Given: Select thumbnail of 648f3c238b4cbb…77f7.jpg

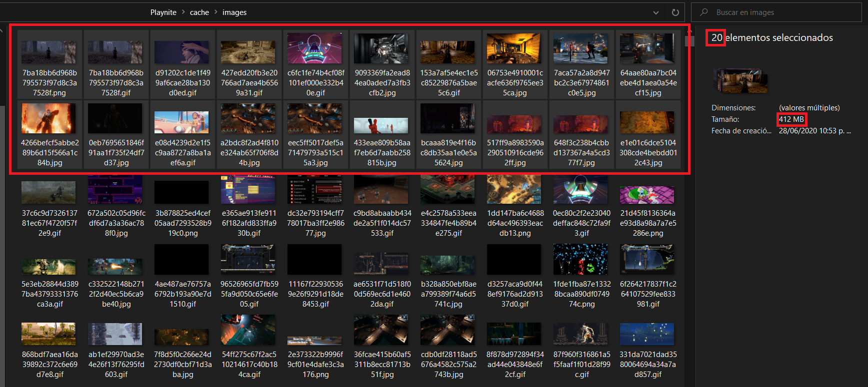Looking at the screenshot, I should pyautogui.click(x=581, y=124).
